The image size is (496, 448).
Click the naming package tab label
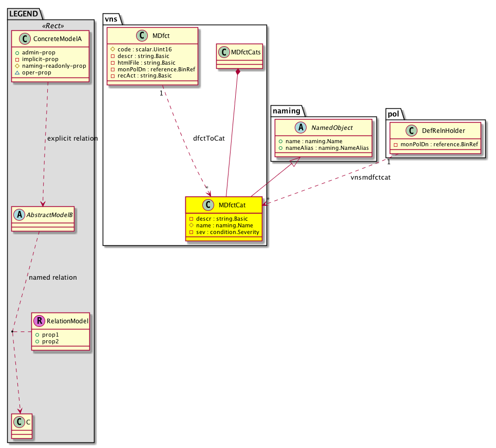[x=285, y=110]
